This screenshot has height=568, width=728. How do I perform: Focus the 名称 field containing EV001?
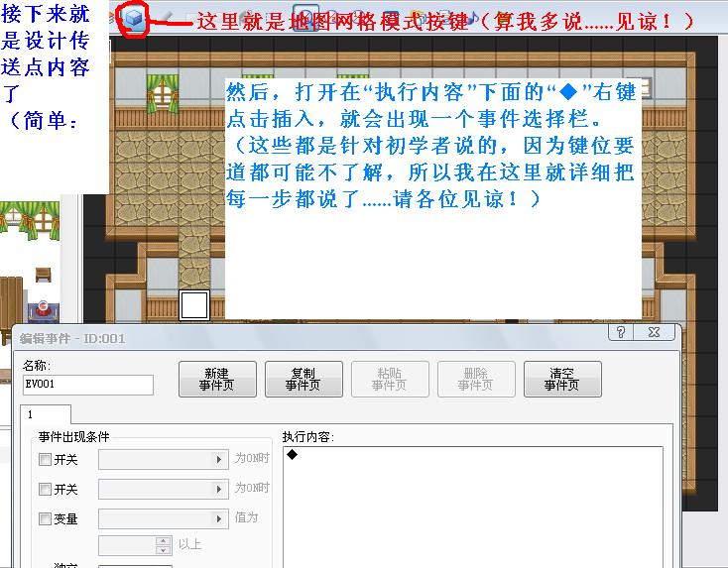coord(87,385)
